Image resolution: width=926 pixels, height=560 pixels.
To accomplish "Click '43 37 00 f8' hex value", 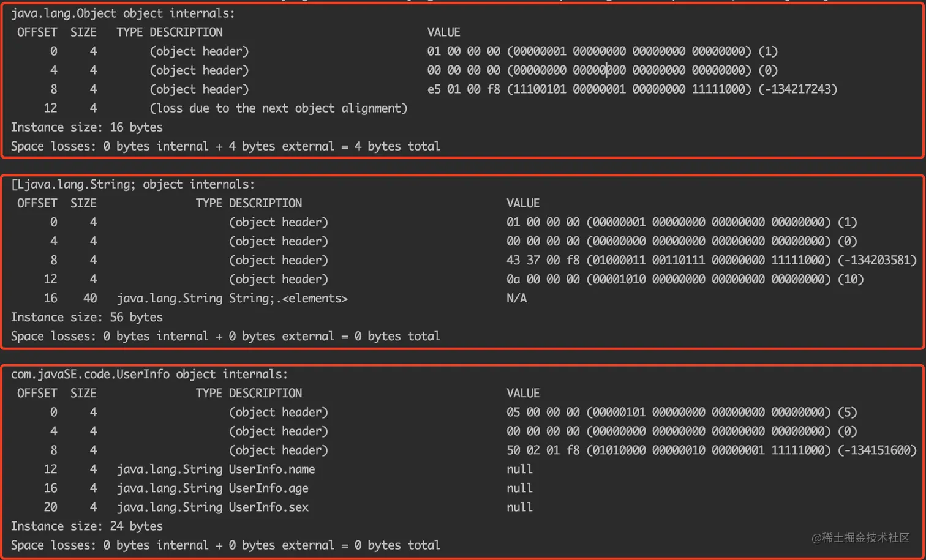I will pyautogui.click(x=543, y=260).
